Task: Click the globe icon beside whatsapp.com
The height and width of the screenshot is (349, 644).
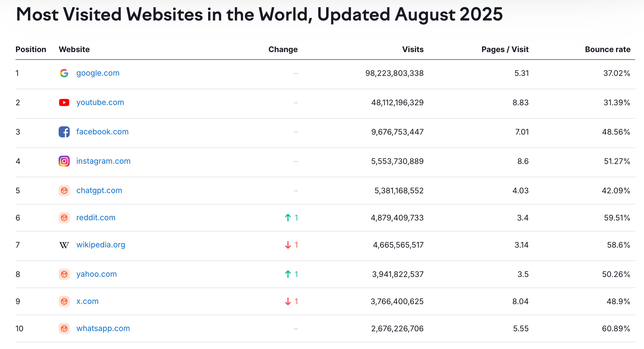Action: click(x=64, y=329)
